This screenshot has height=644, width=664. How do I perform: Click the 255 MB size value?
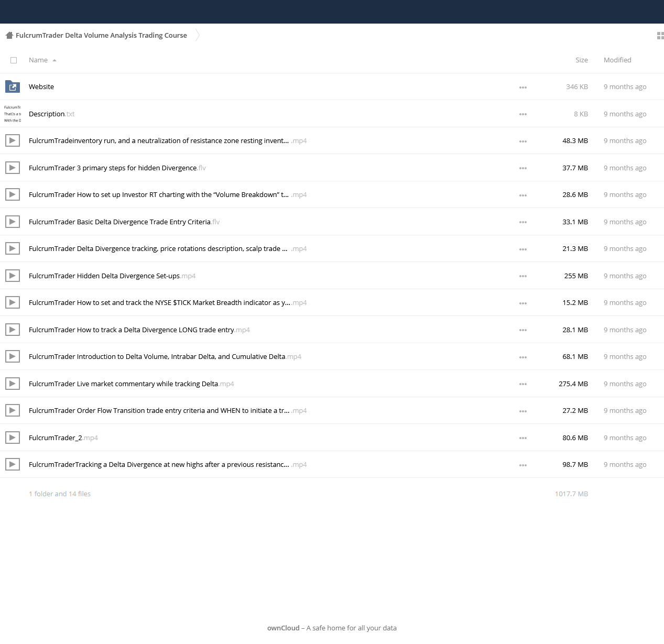click(x=576, y=276)
